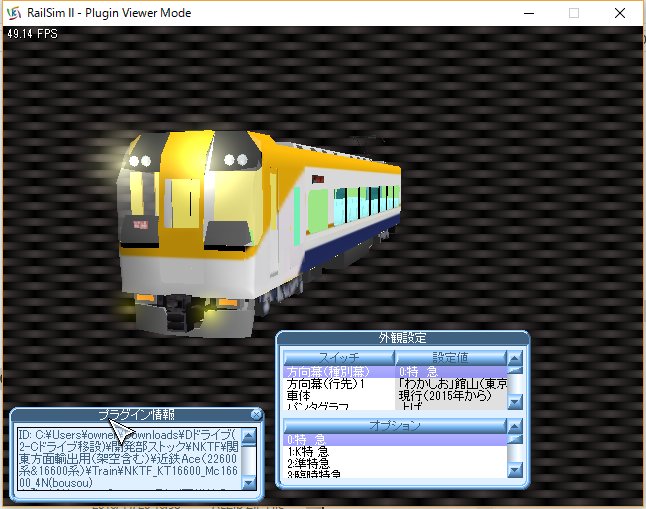Click the 設定値 column header
Image resolution: width=646 pixels, height=509 pixels.
pyautogui.click(x=450, y=357)
